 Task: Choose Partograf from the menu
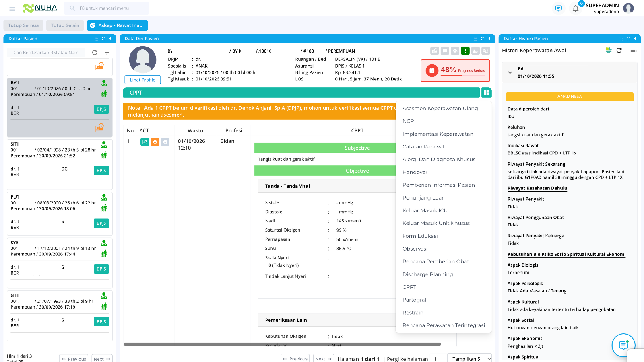(x=415, y=300)
